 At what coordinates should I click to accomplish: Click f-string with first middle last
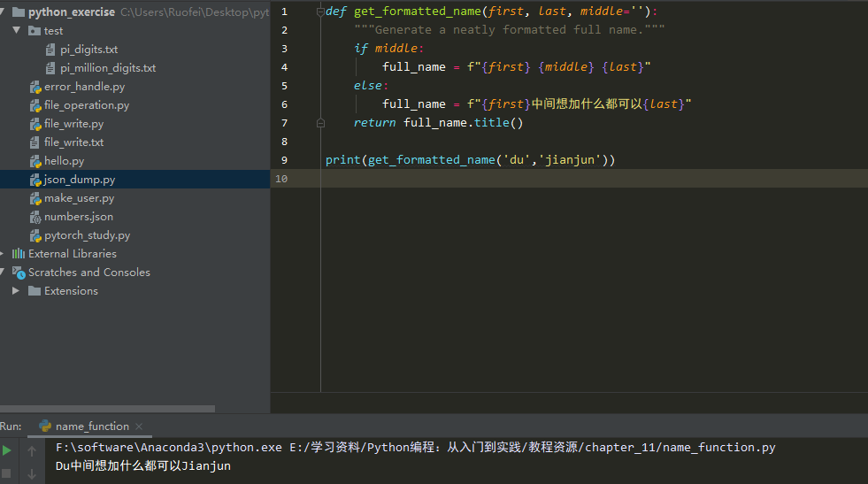[x=558, y=67]
